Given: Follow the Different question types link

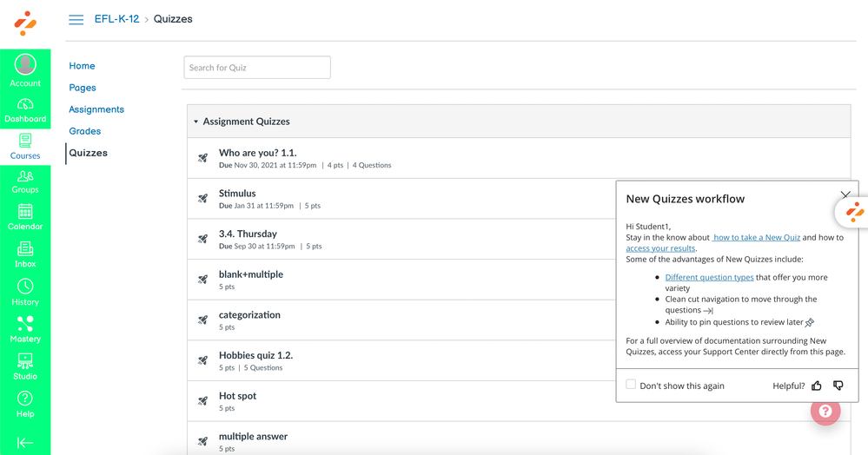Looking at the screenshot, I should 709,277.
